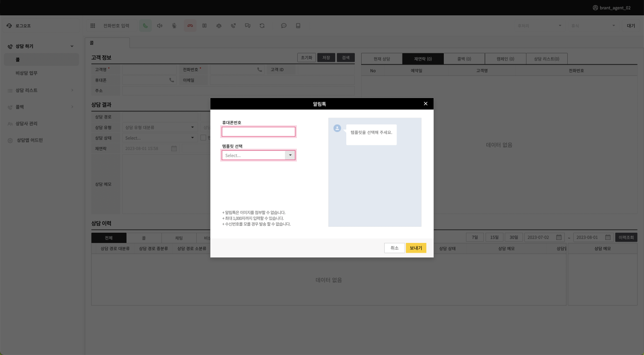Toggle the checkbox beside 상담 상태 dropdown

pos(203,138)
